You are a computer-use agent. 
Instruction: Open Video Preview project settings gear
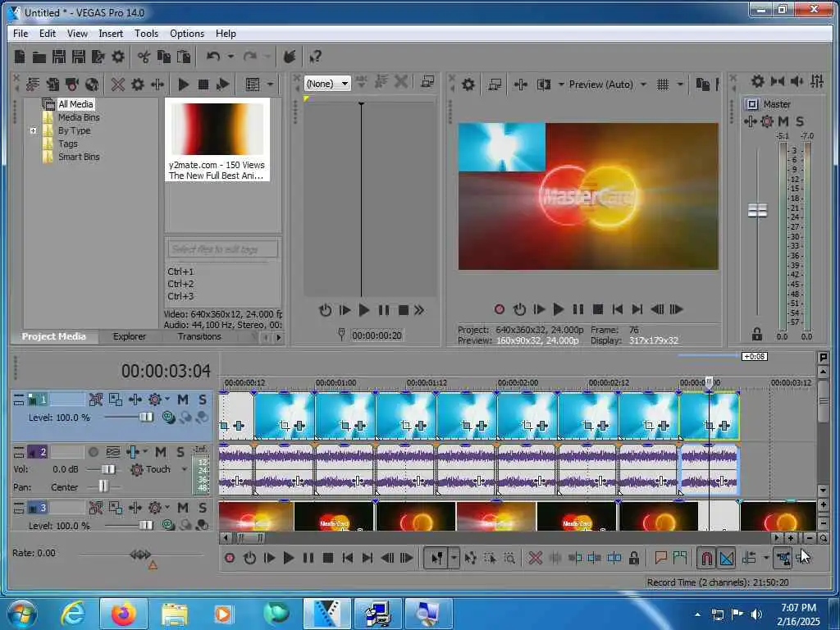point(468,84)
